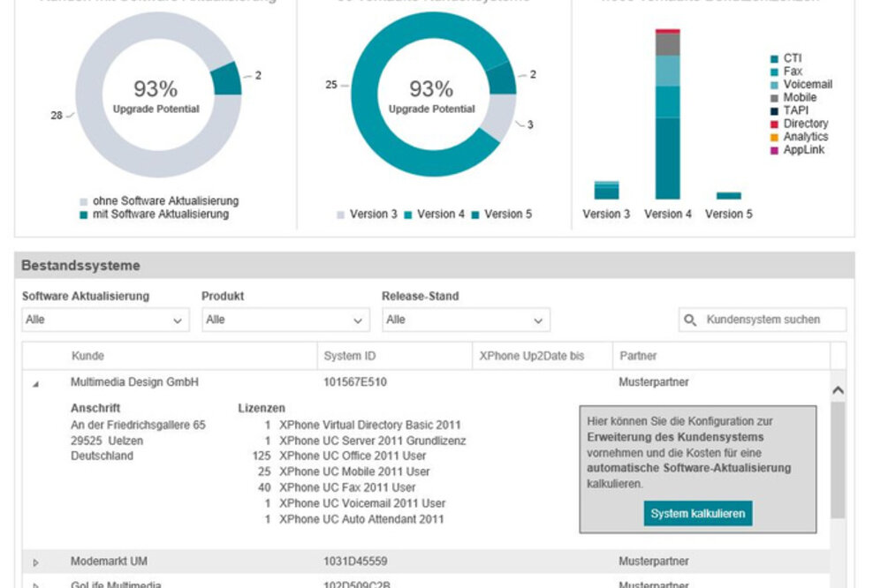This screenshot has width=873, height=588.
Task: Select the Directory legend red swatch
Action: (775, 124)
